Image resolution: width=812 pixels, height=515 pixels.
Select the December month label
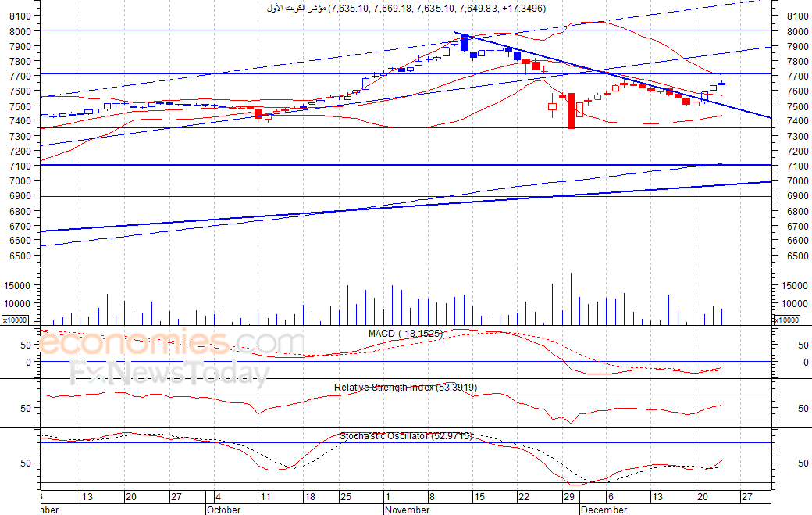pos(604,510)
